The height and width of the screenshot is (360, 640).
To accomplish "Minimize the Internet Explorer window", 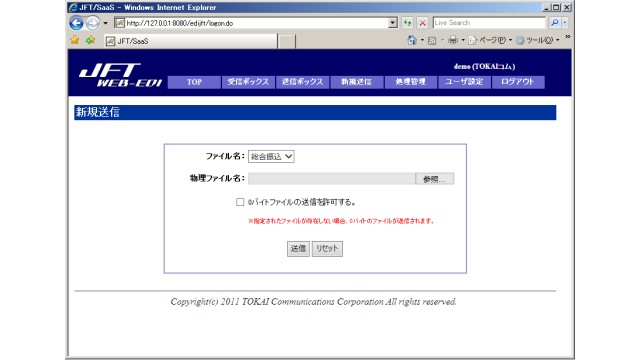I will pos(547,7).
